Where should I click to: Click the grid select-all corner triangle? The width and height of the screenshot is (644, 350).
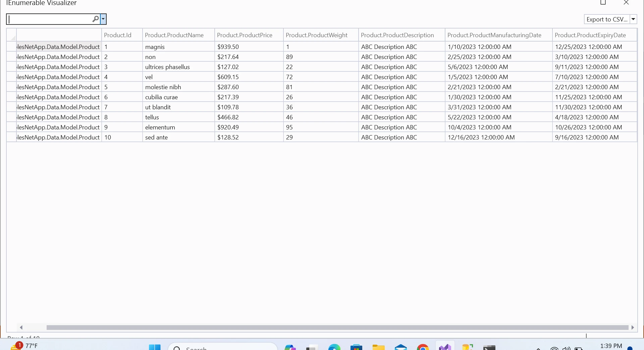click(12, 35)
